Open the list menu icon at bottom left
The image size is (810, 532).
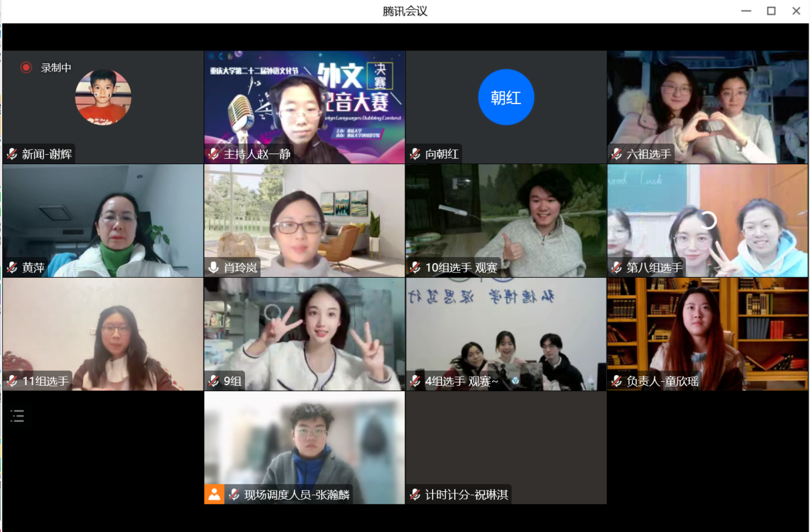pyautogui.click(x=17, y=417)
